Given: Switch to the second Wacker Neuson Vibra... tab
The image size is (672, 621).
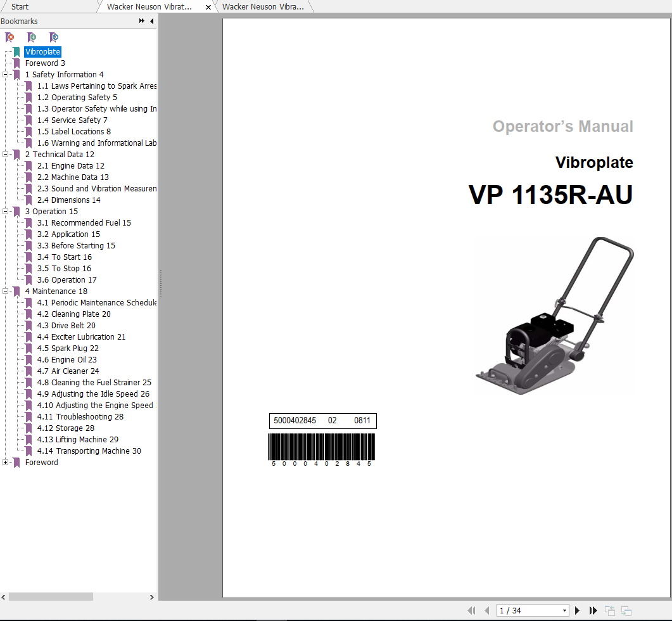Looking at the screenshot, I should [x=263, y=6].
